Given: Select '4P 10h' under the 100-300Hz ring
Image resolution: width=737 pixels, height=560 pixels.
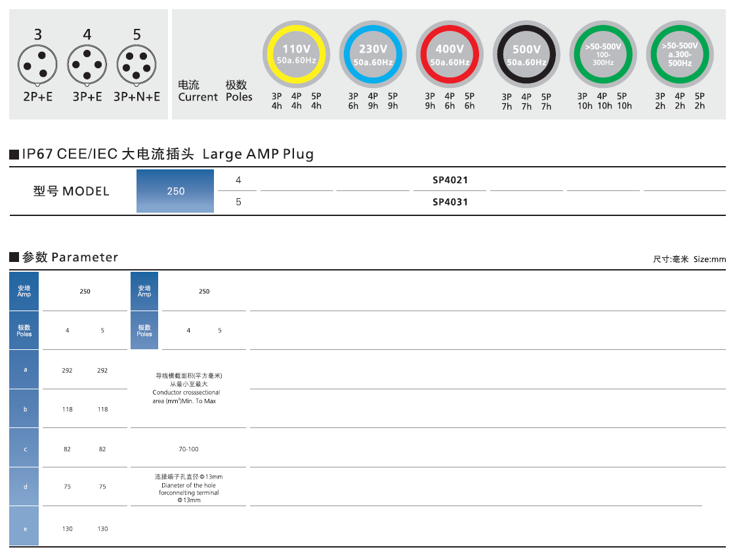Looking at the screenshot, I should coord(604,101).
